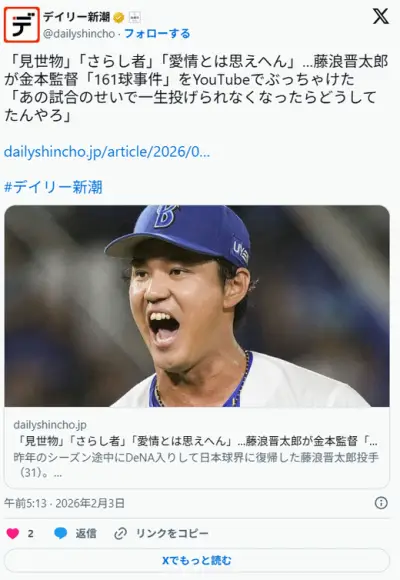Open the dailyshincho.jp/article/2026 link
The image size is (400, 580).
point(107,152)
